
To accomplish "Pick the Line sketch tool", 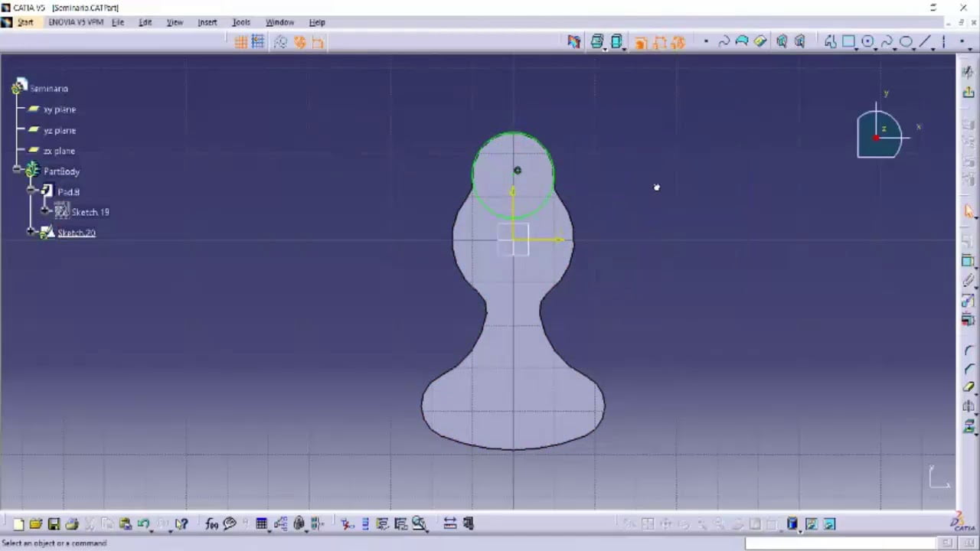I will point(925,42).
